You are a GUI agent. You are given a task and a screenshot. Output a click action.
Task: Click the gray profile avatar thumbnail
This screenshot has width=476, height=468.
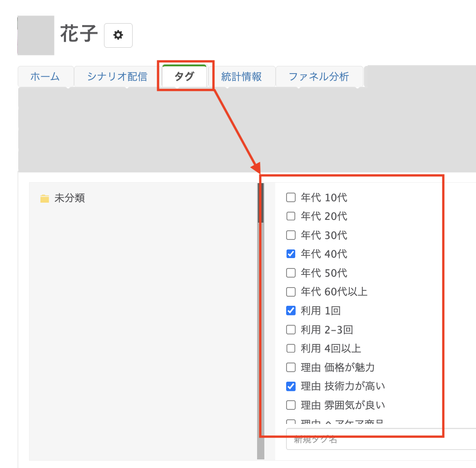coord(36,35)
